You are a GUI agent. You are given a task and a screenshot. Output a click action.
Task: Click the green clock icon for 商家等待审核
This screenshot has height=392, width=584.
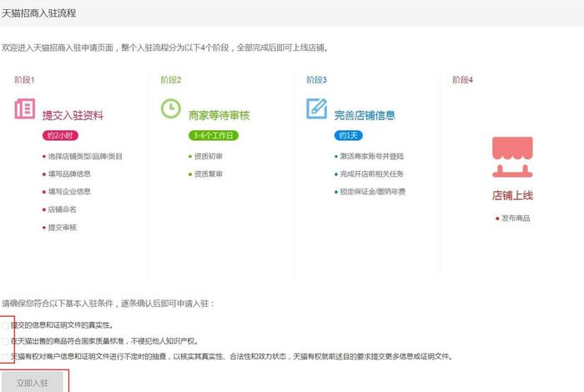coord(170,108)
